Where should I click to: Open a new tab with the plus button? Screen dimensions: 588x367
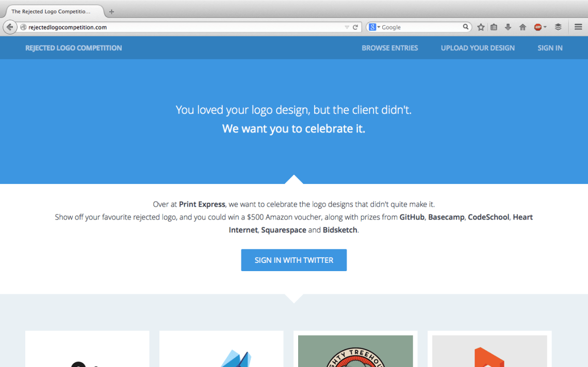coord(111,11)
